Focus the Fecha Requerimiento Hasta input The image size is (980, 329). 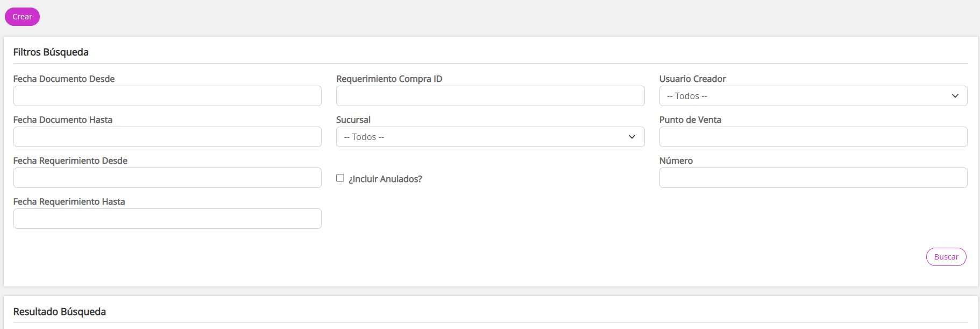coord(167,219)
